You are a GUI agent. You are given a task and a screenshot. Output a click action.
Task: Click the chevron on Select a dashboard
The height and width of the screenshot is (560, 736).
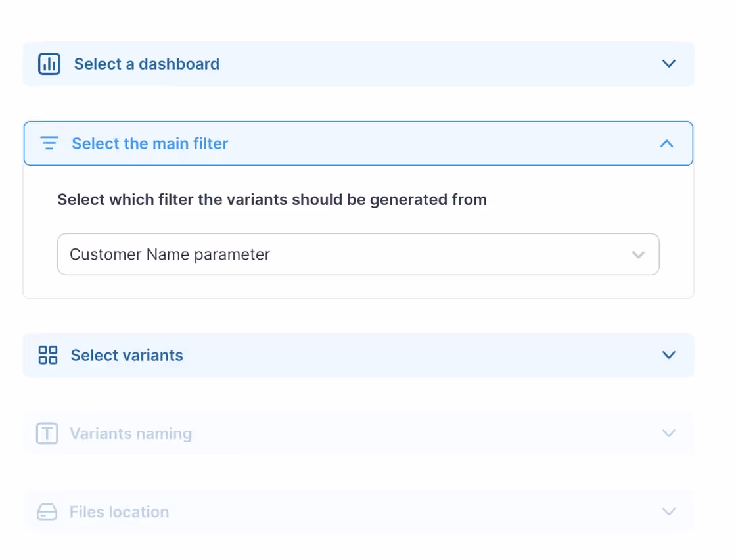(669, 64)
